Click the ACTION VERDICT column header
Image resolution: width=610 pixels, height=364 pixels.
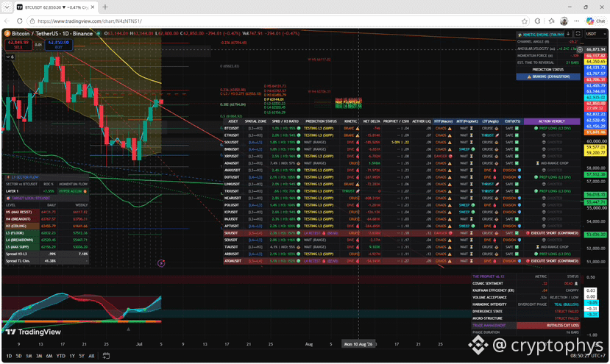552,121
